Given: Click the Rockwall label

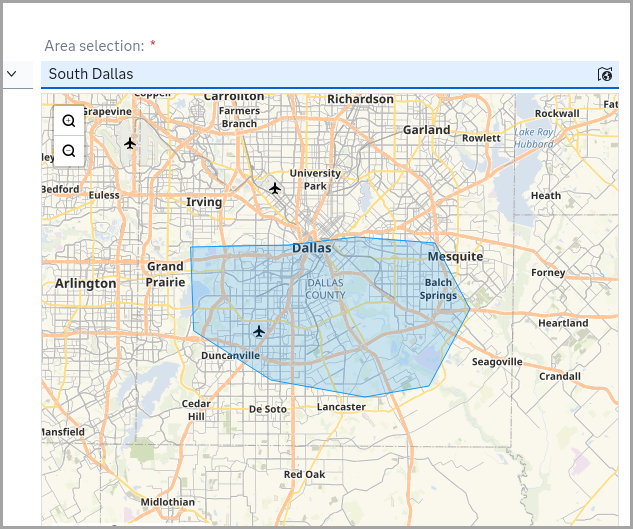Looking at the screenshot, I should coord(557,113).
